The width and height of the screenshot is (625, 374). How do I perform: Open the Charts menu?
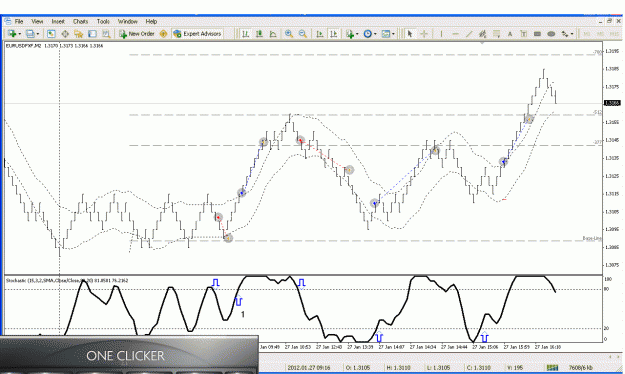80,22
